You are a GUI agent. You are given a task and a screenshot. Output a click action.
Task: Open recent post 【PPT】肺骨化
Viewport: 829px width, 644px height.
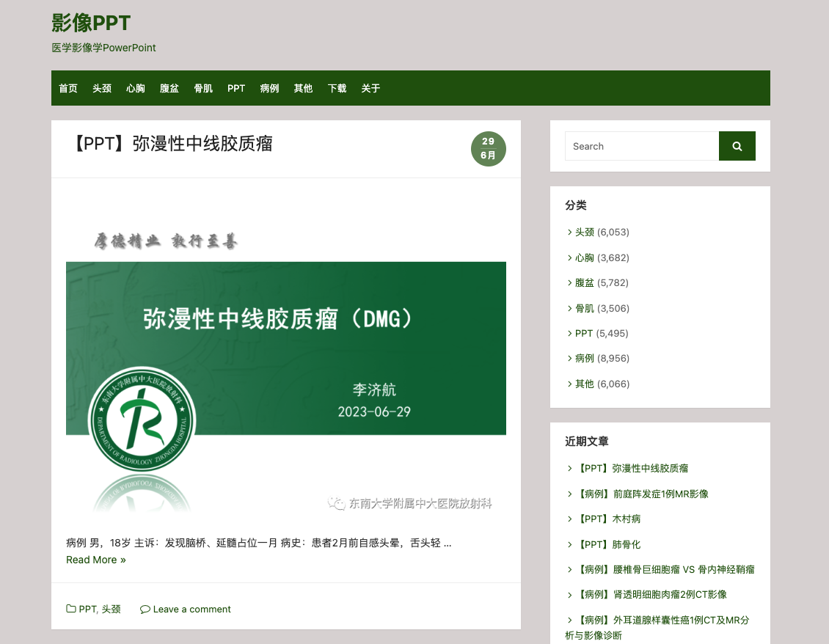pyautogui.click(x=608, y=544)
